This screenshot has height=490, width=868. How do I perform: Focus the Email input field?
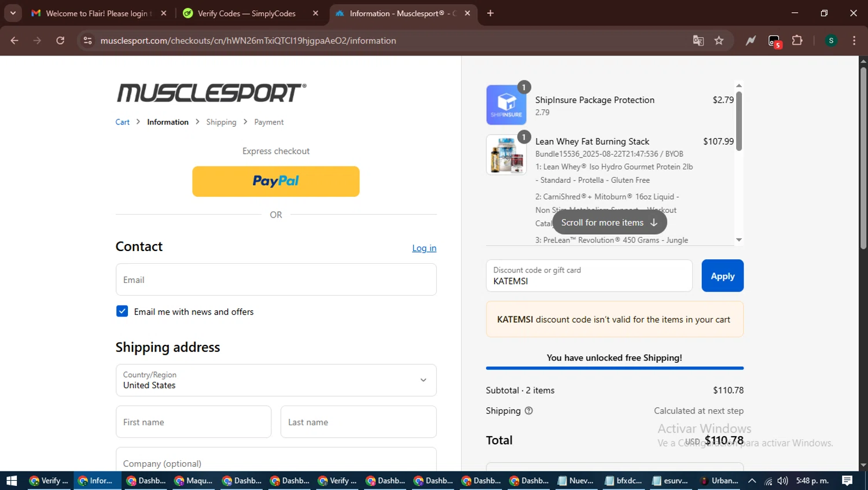(x=276, y=279)
